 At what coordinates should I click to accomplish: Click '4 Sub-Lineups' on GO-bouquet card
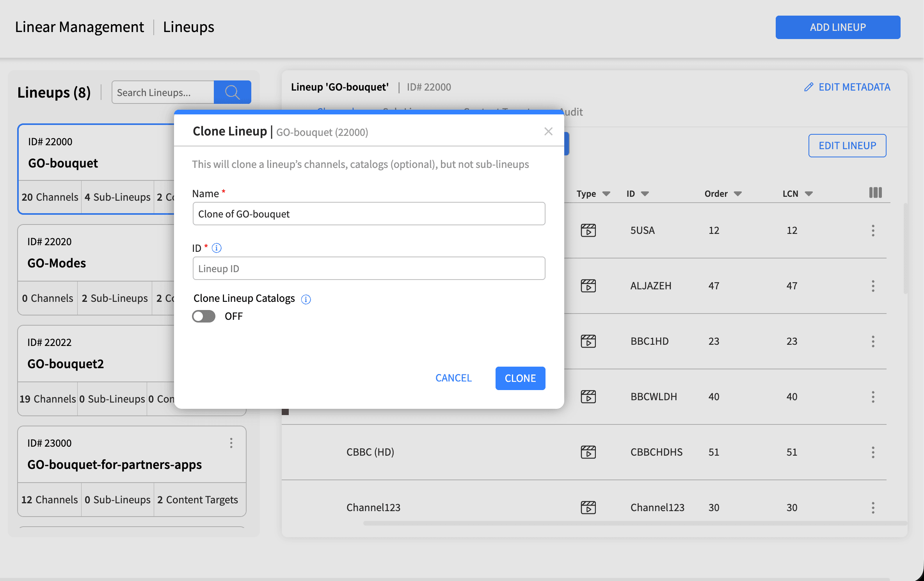(x=117, y=197)
